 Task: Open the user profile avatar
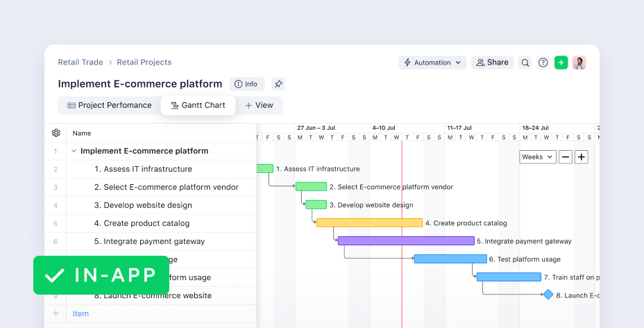tap(579, 63)
